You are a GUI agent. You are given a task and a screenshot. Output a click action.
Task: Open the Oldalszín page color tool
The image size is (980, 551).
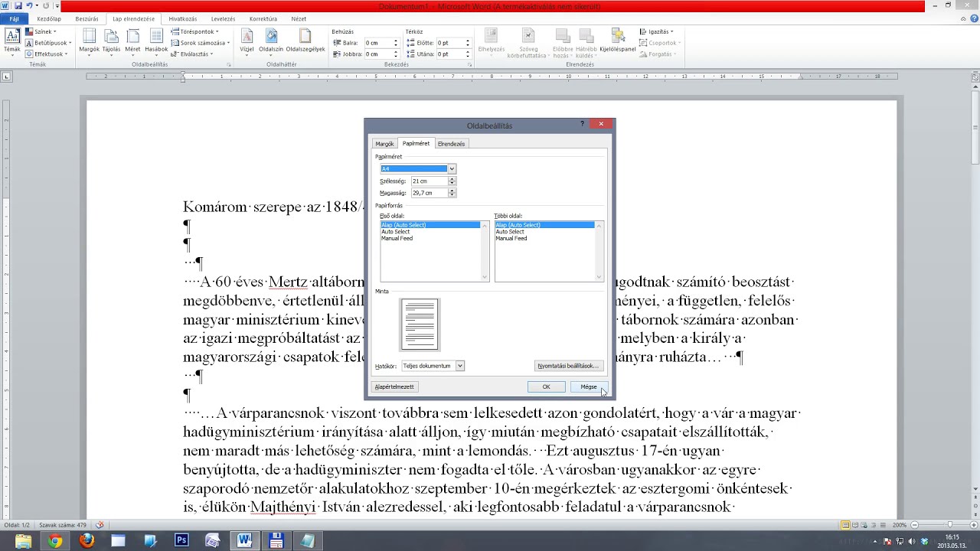click(271, 41)
